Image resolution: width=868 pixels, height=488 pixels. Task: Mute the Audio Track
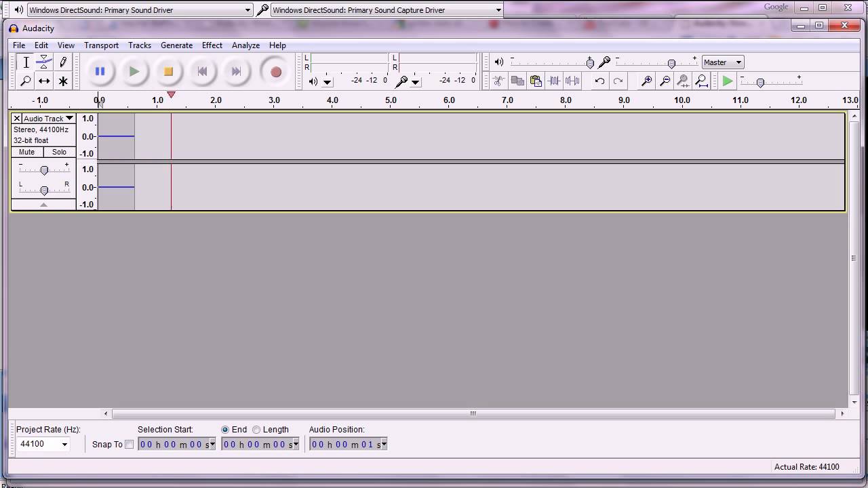[27, 152]
